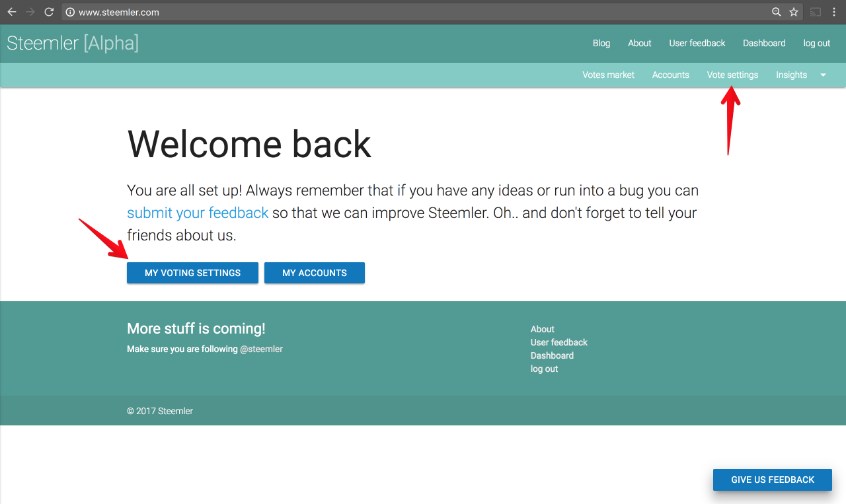Click the 'More stuff is coming!' footer heading
The image size is (846, 504).
click(x=196, y=328)
